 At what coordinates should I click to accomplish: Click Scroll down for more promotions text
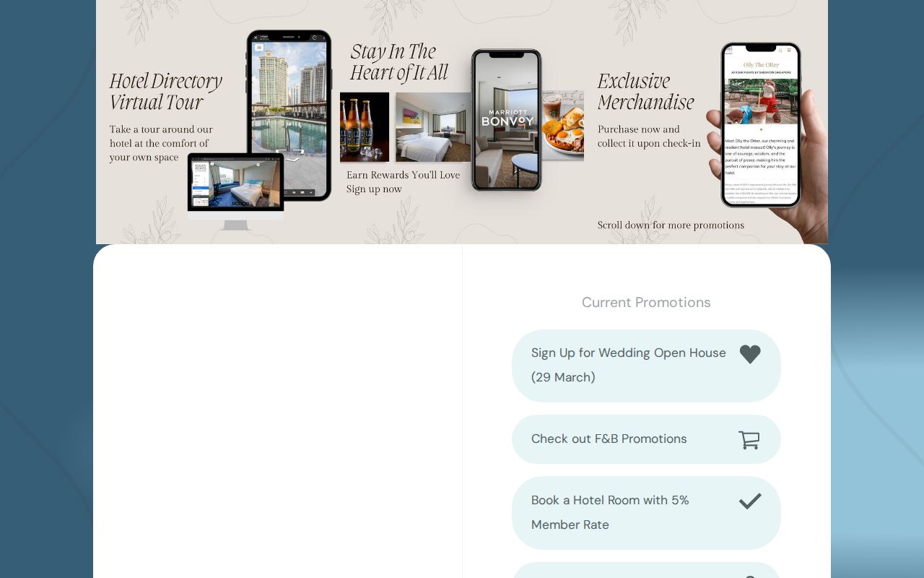pyautogui.click(x=671, y=225)
